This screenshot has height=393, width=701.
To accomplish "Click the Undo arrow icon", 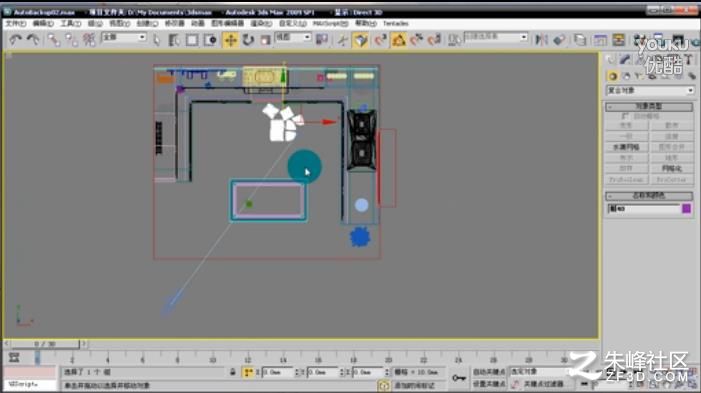I will coord(16,40).
